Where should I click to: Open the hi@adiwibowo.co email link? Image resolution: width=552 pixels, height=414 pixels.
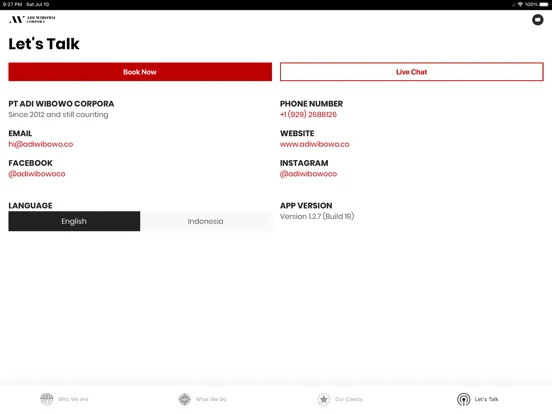41,144
